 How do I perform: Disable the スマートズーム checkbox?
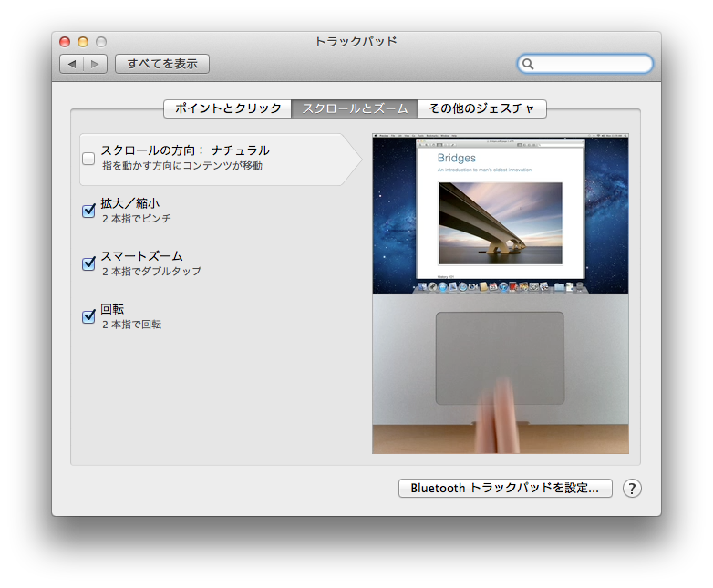[88, 263]
